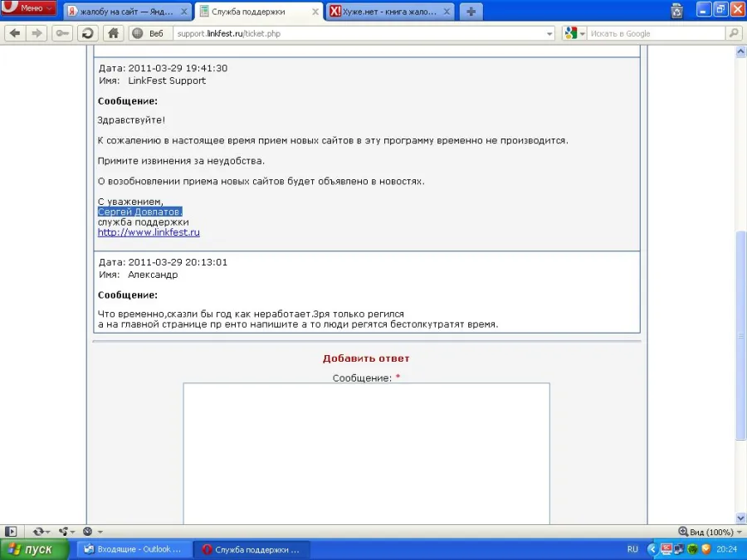Close the 'жалобу на сайт' Yandex tab
The width and height of the screenshot is (747, 560).
[184, 12]
